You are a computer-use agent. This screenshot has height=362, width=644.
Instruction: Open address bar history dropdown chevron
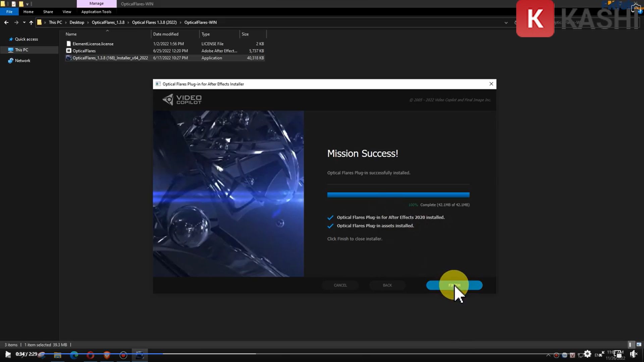click(506, 23)
